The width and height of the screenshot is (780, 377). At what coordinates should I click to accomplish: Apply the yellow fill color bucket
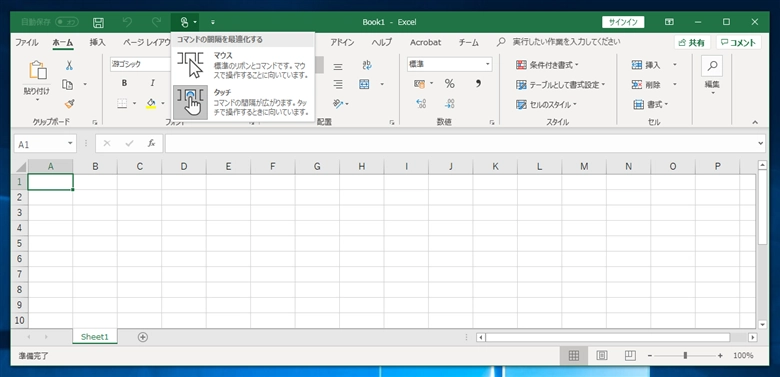[x=151, y=103]
